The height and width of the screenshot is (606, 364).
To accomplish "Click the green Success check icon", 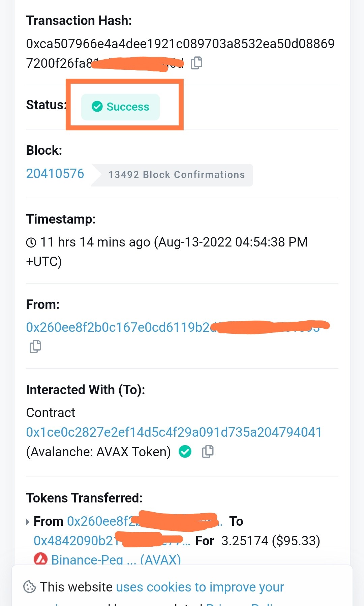I will [97, 107].
